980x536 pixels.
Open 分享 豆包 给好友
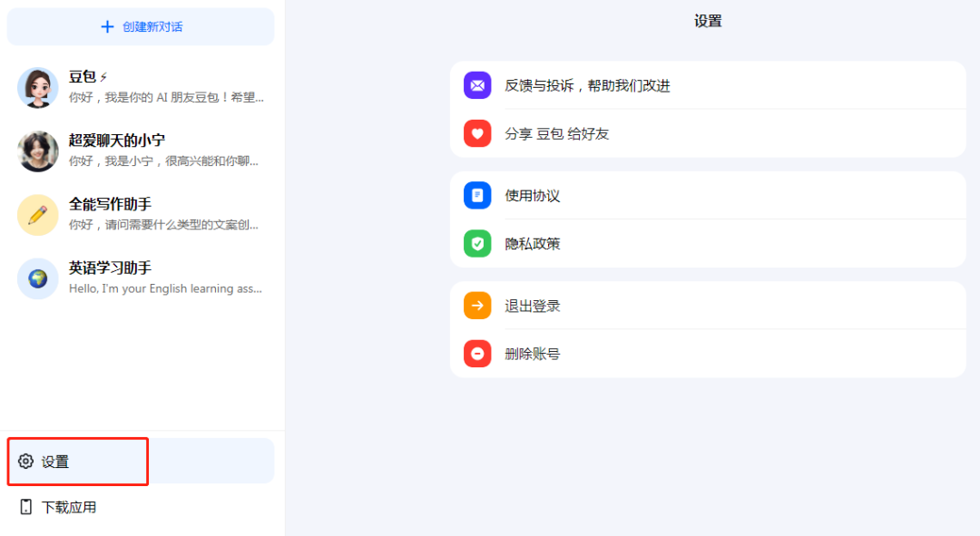pyautogui.click(x=708, y=133)
